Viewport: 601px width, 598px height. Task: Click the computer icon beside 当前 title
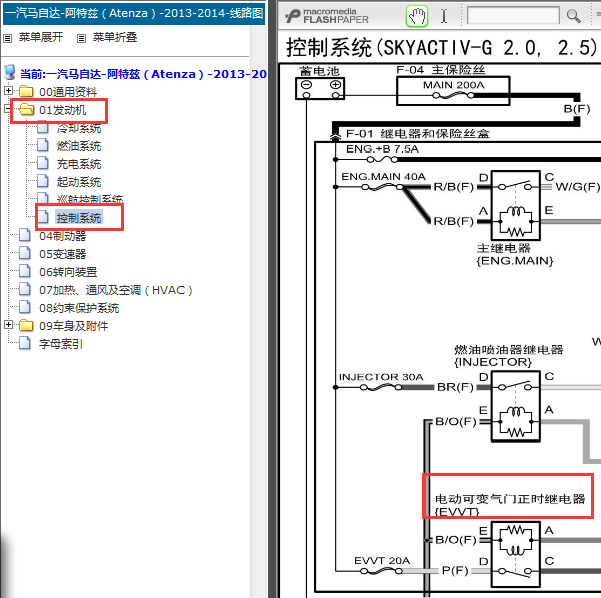click(10, 72)
